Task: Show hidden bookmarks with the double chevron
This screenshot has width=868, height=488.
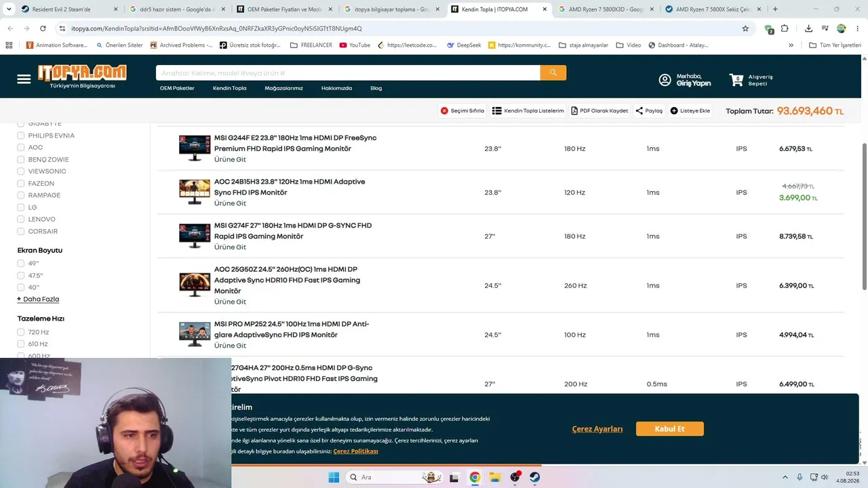Action: tap(791, 45)
